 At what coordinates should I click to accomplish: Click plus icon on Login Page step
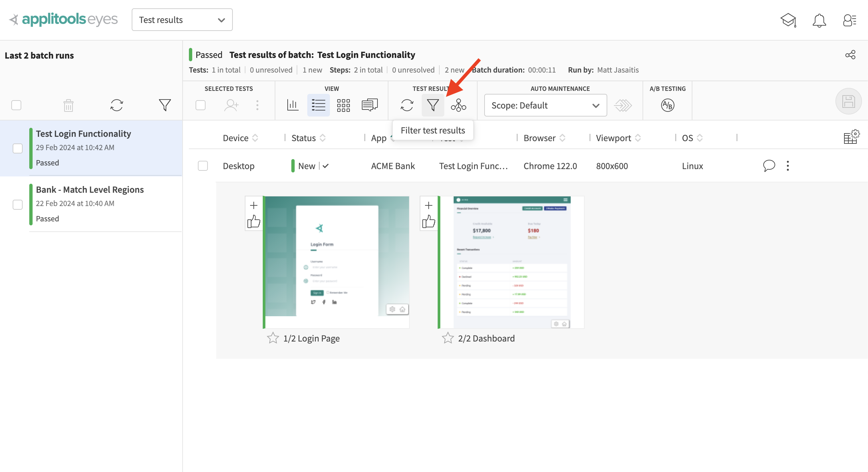tap(254, 205)
